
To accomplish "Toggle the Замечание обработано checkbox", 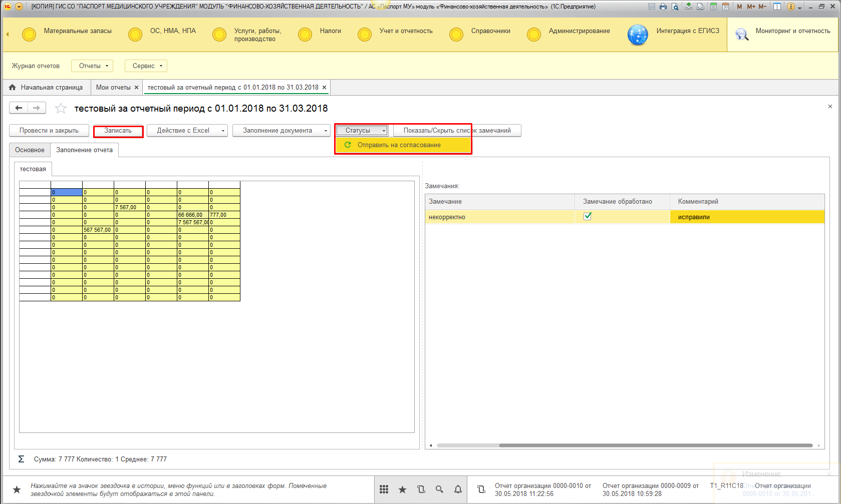I will click(x=588, y=216).
